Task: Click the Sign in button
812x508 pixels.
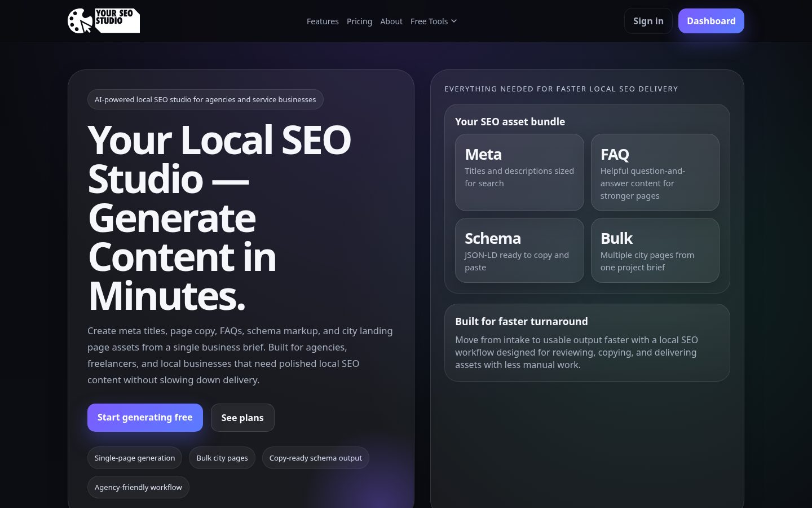Action: 648,21
